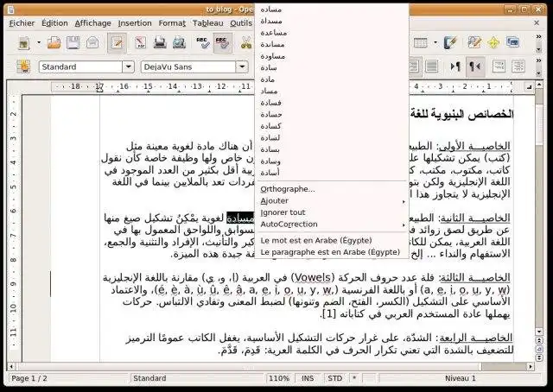Pick the suggestion سادة
Viewport: 553px width, 392px height.
(332, 67)
